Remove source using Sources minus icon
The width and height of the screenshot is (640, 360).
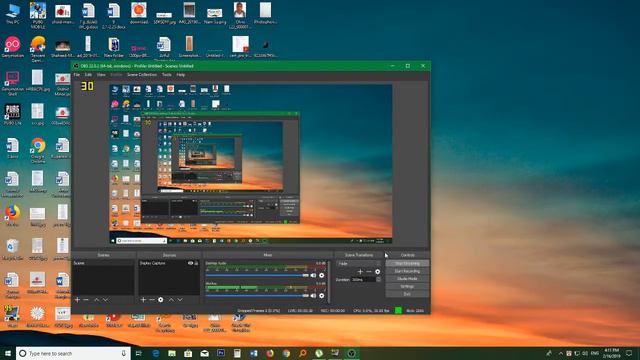point(151,300)
